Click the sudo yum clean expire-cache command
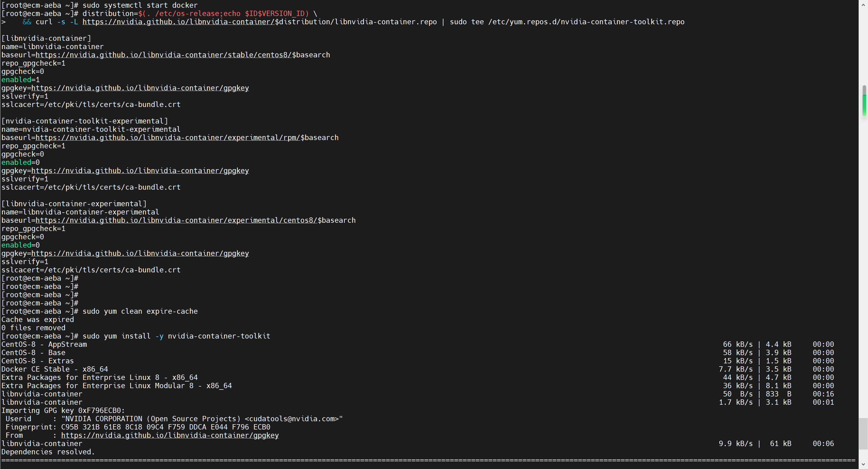This screenshot has height=469, width=868. (x=140, y=311)
